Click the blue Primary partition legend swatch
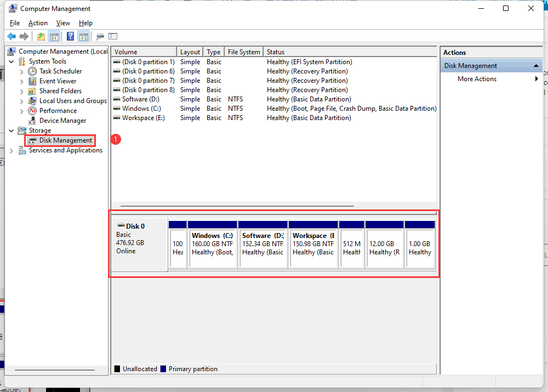The image size is (548, 392). [x=163, y=369]
